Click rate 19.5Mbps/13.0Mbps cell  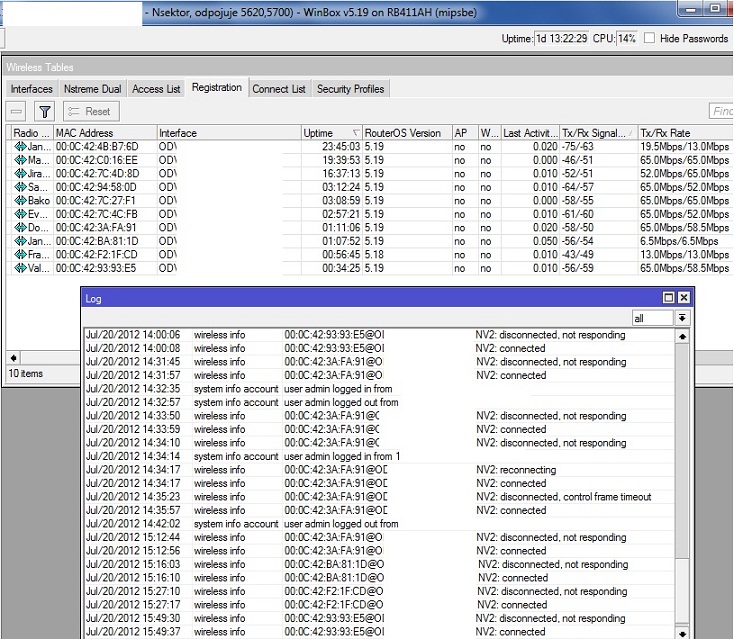coord(684,147)
